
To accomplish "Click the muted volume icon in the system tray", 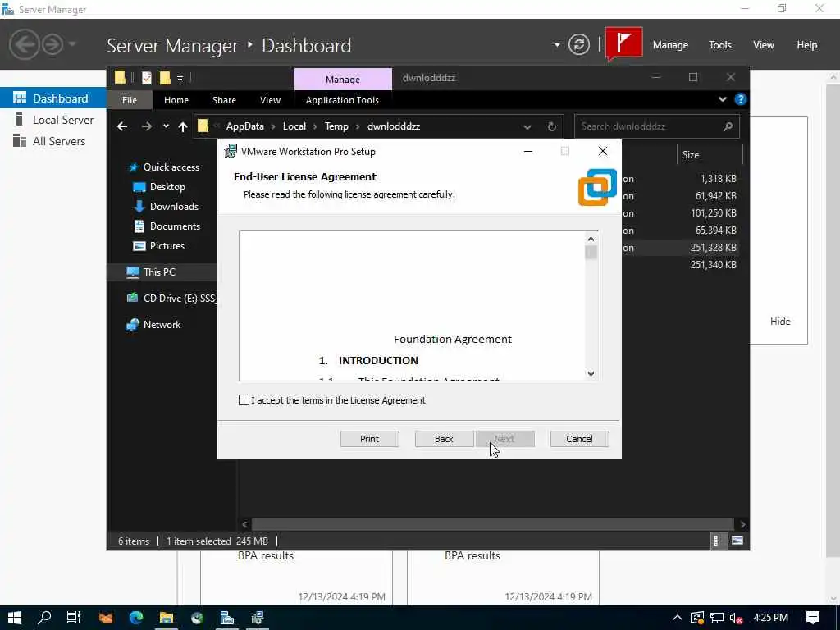I will click(x=737, y=618).
